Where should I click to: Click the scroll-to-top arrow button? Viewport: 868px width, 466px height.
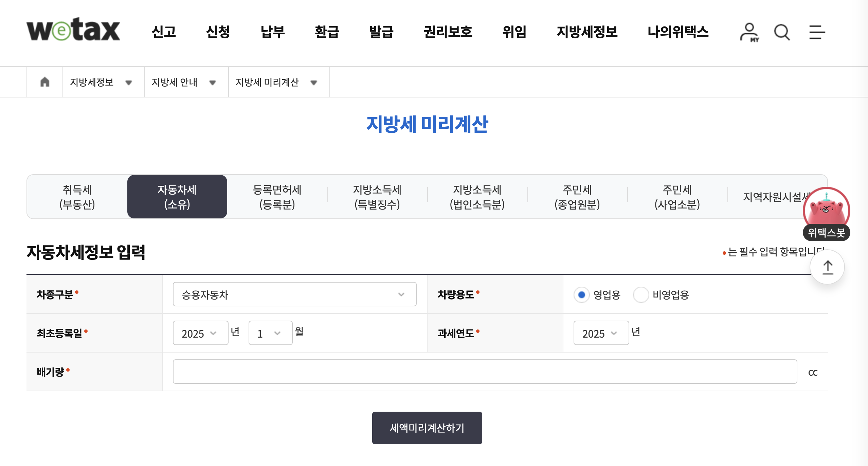(827, 267)
